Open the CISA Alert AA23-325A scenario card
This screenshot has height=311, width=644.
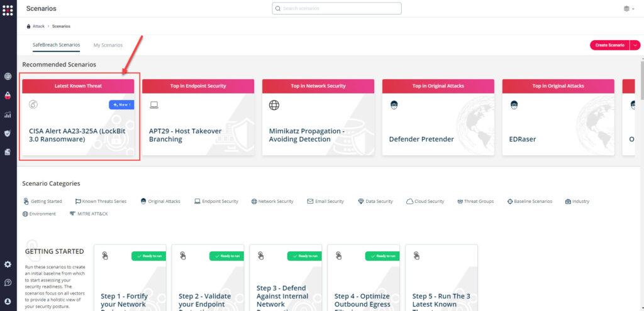pos(80,126)
